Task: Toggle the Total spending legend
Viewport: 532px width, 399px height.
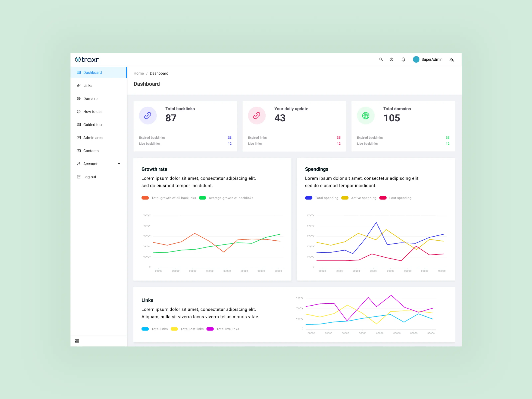Action: 322,198
